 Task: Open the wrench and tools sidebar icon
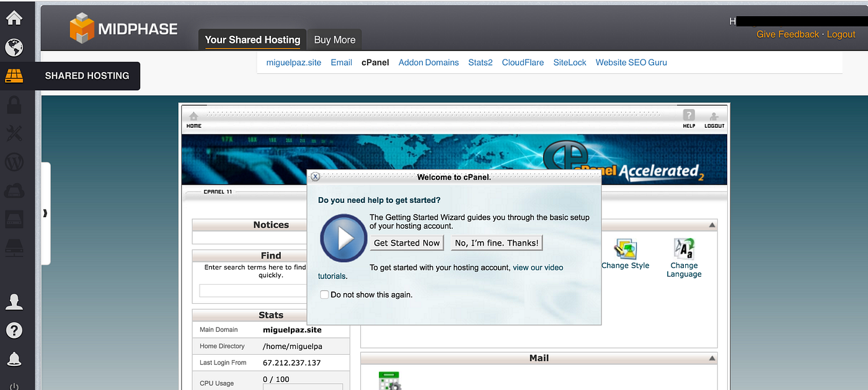tap(14, 133)
